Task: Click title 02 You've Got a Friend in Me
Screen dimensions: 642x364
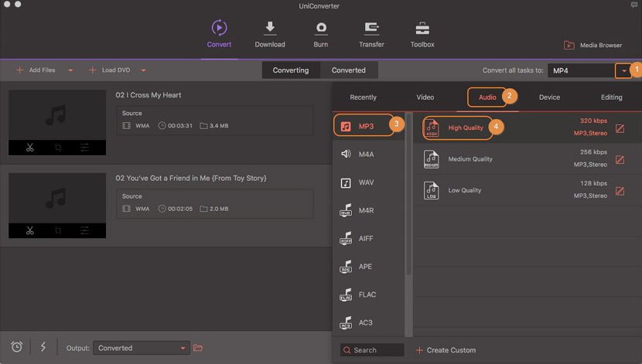Action: [191, 178]
